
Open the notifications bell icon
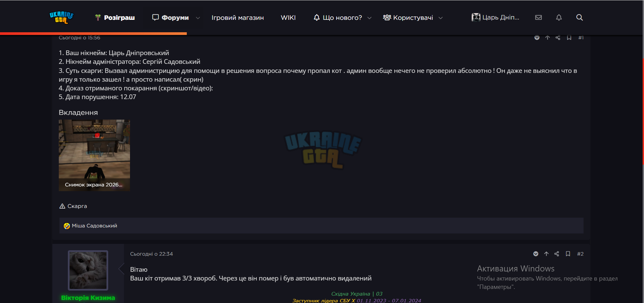559,17
